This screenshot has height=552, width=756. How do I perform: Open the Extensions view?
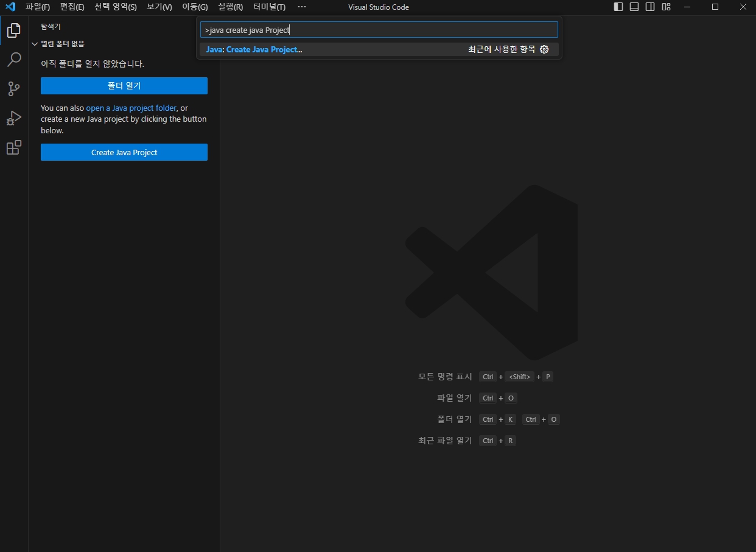point(13,147)
